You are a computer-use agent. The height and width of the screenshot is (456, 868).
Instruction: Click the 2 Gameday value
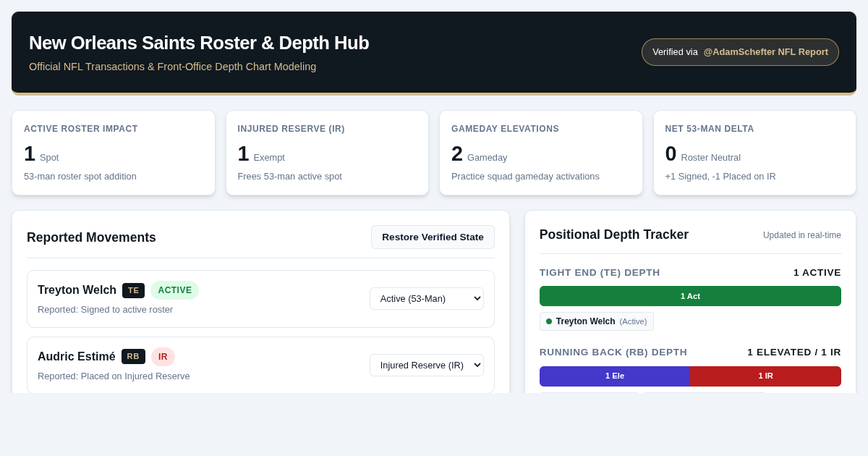pos(480,154)
